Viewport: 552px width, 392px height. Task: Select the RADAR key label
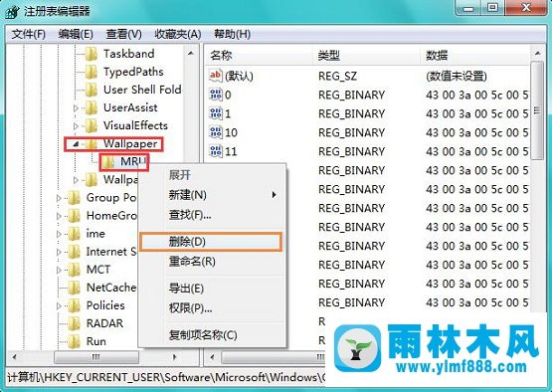[104, 323]
